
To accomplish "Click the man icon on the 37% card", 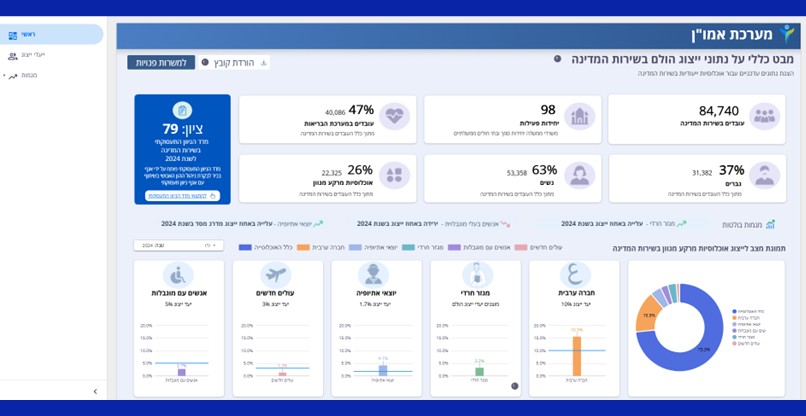I will [x=764, y=176].
